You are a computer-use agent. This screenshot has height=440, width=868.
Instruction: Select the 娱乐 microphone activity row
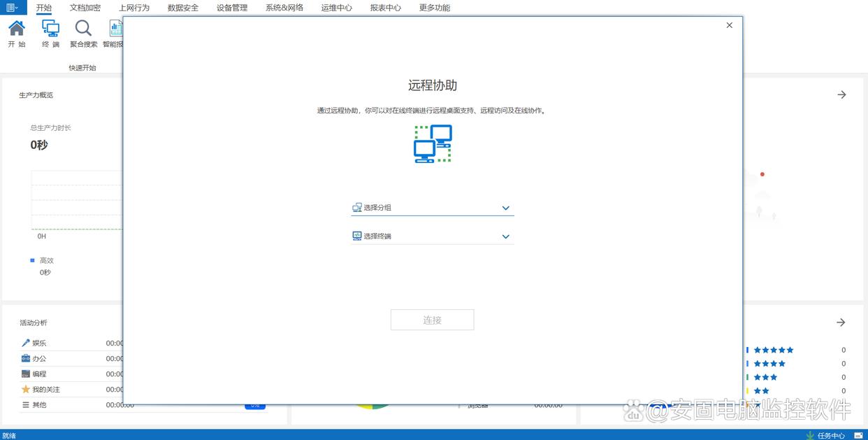click(39, 343)
